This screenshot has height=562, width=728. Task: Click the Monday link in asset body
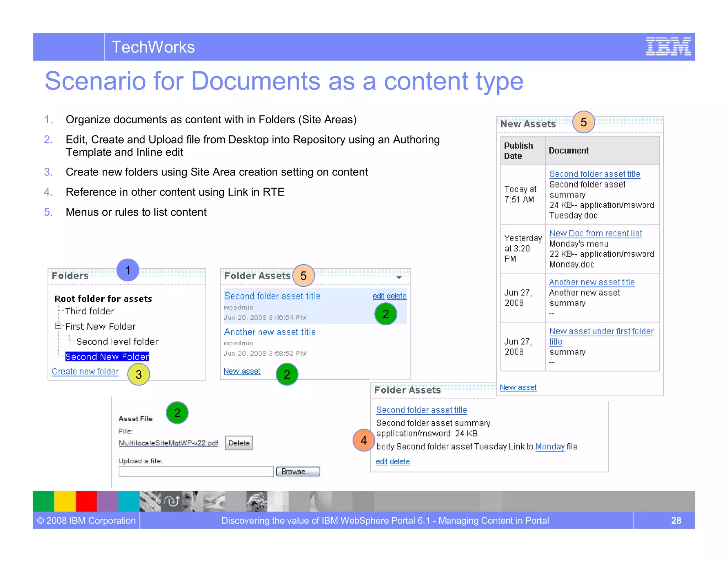(550, 447)
